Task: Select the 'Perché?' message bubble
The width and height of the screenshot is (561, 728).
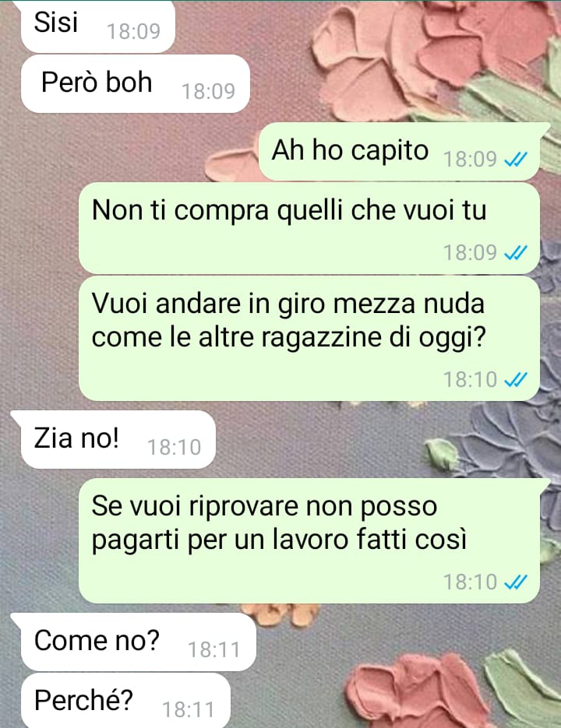Action: pyautogui.click(x=125, y=701)
